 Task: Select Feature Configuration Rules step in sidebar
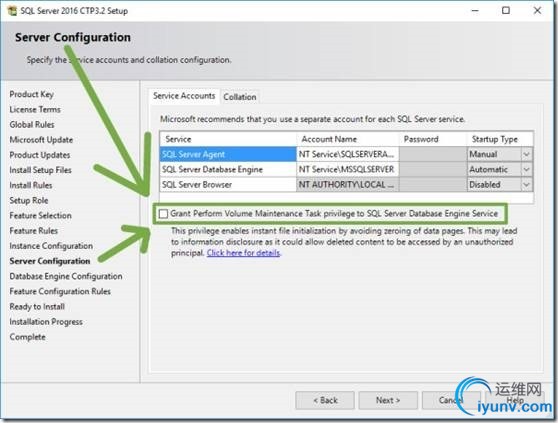tap(60, 291)
